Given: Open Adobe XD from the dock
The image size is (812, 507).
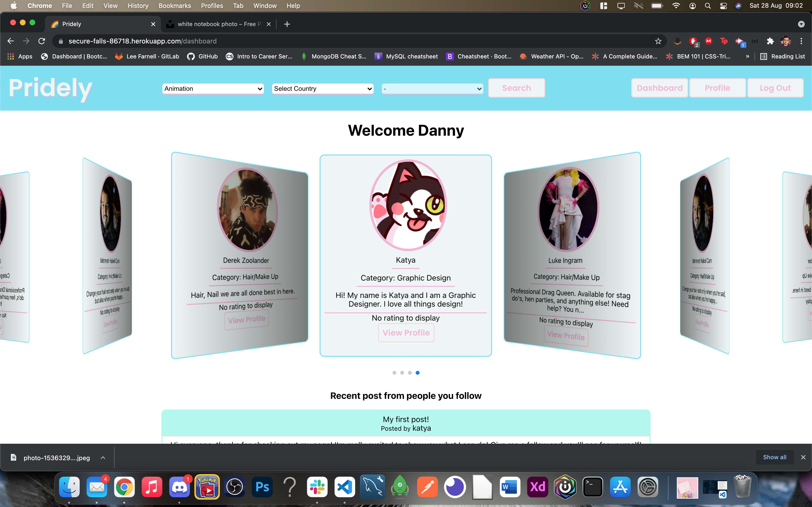Looking at the screenshot, I should coord(537,487).
